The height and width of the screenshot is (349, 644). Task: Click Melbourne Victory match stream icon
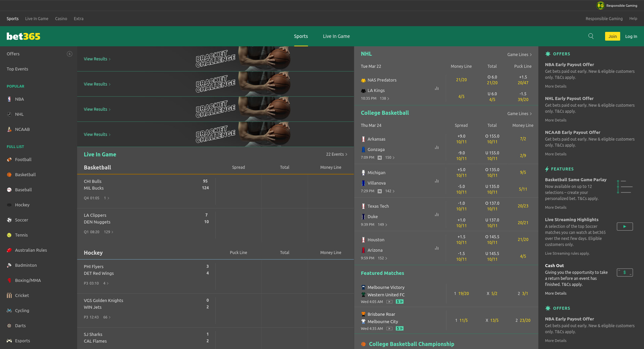pos(389,302)
